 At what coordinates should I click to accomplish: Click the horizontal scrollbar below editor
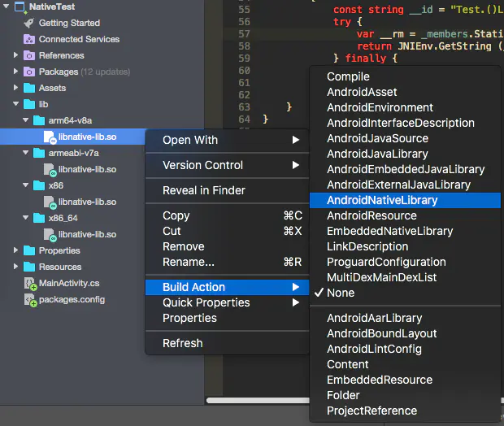pos(258,401)
